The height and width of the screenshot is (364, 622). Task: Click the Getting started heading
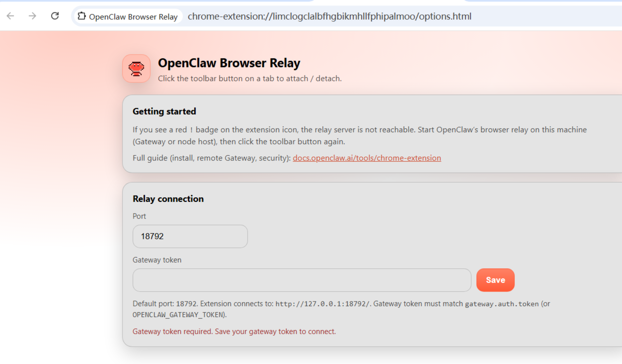click(x=164, y=111)
